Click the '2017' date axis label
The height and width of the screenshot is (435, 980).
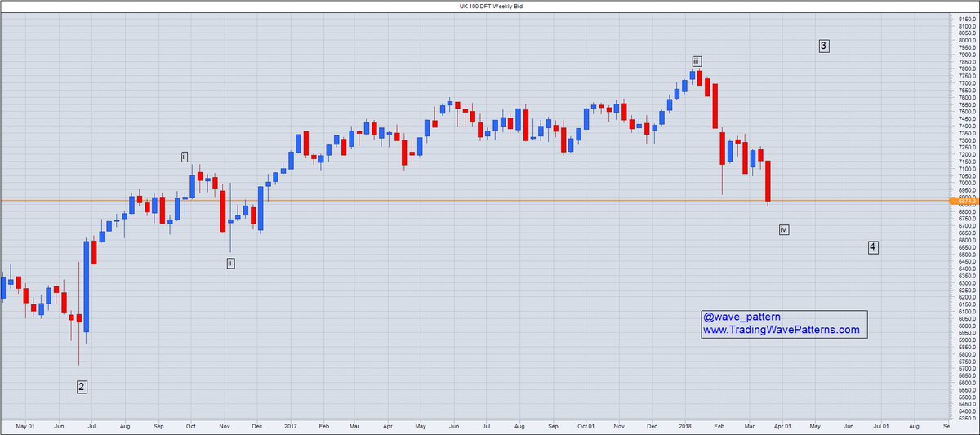[x=291, y=426]
